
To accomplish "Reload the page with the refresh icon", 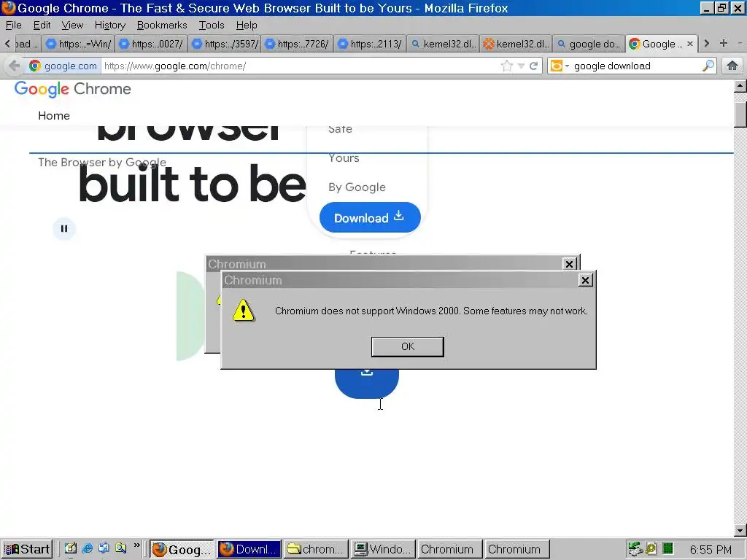I will tap(533, 66).
